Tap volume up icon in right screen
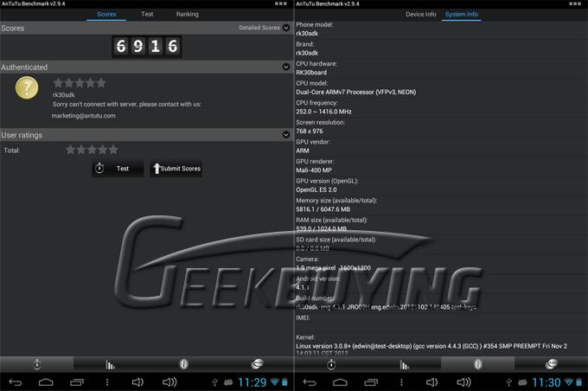 coord(463,382)
